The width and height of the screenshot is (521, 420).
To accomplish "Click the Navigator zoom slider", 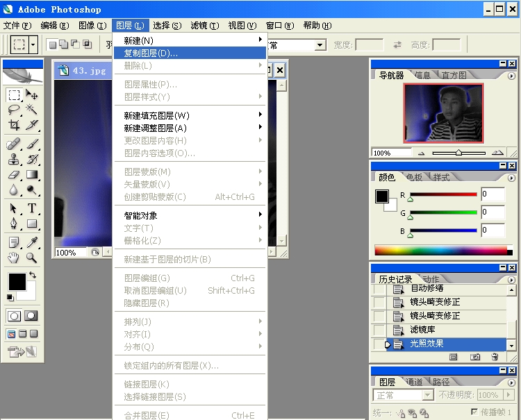I will [x=459, y=153].
